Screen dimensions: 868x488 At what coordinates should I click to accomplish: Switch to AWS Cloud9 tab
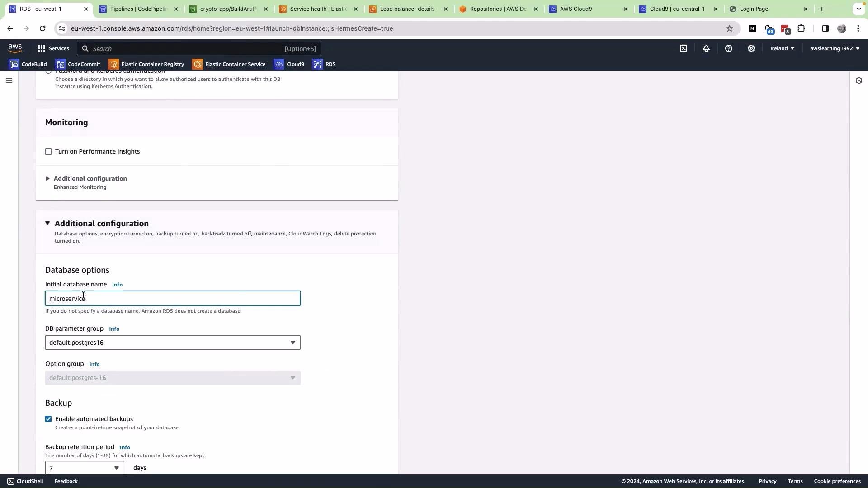(588, 9)
